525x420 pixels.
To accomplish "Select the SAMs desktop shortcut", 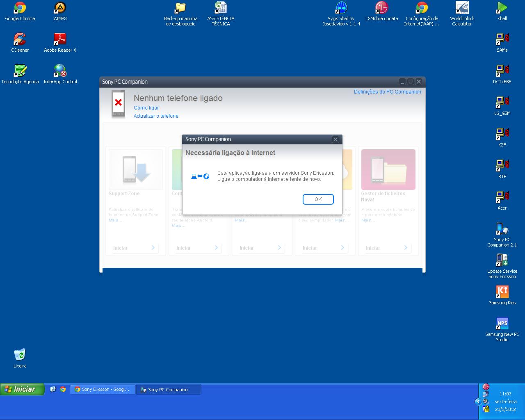I will click(x=502, y=43).
